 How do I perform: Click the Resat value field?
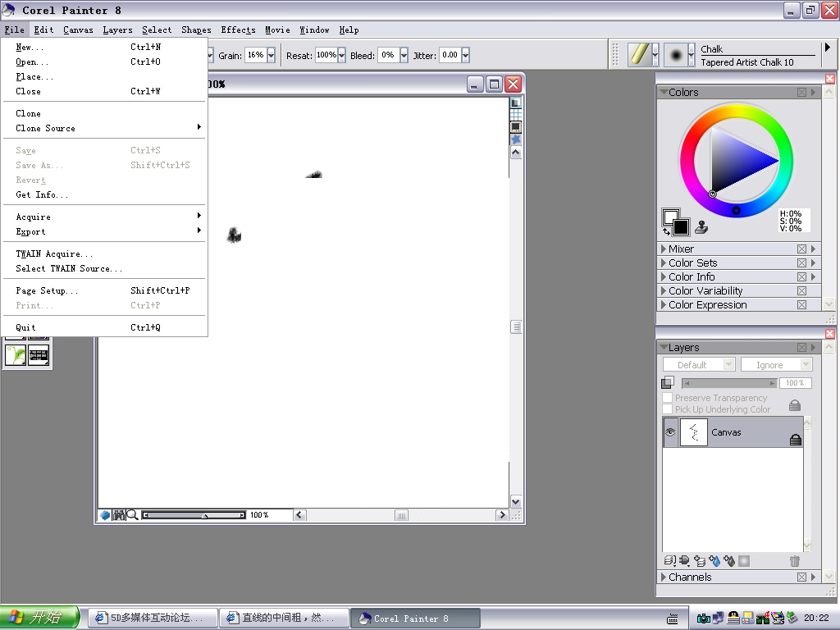tap(326, 55)
